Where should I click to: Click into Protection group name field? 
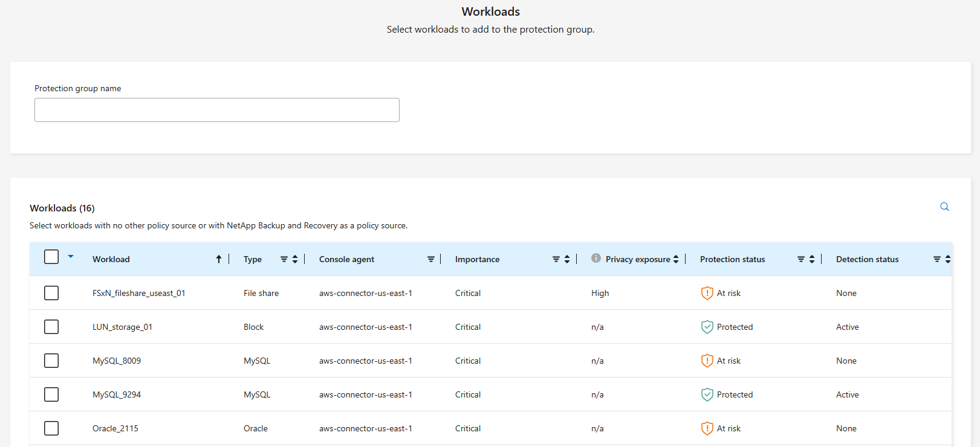coord(217,110)
